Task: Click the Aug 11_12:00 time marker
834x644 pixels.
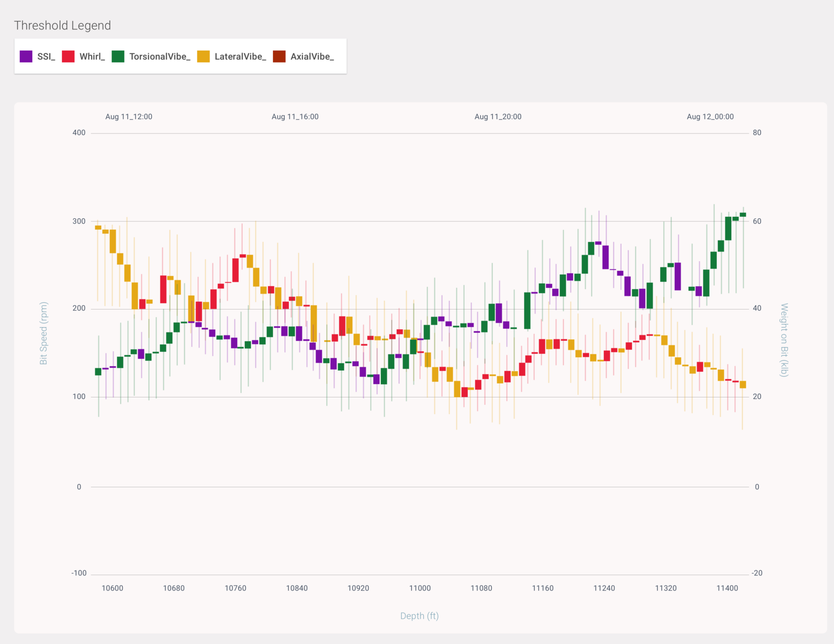Action: coord(129,117)
